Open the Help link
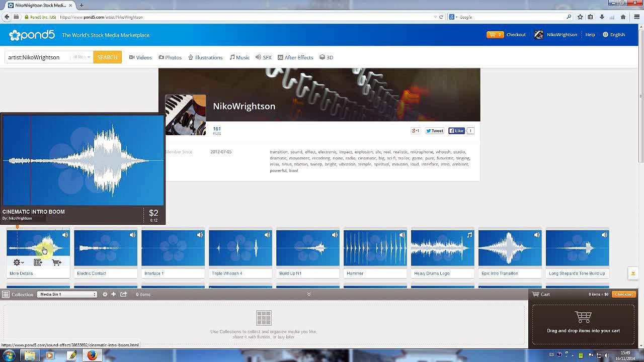Screen dimensions: 644x362 (x=590, y=35)
